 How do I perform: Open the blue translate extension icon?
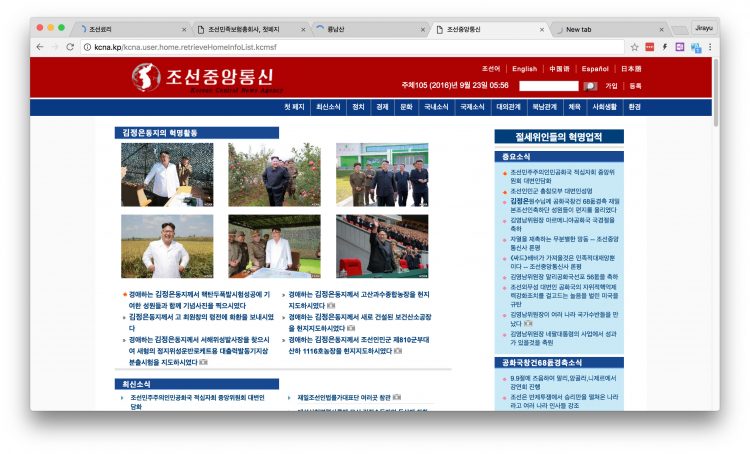click(x=695, y=47)
